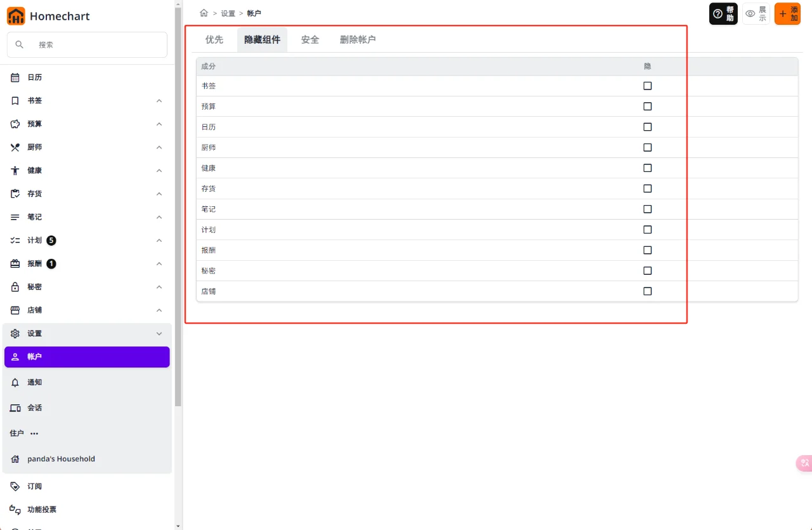The width and height of the screenshot is (812, 530).
Task: Collapse the 设置 settings section
Action: pyautogui.click(x=159, y=333)
